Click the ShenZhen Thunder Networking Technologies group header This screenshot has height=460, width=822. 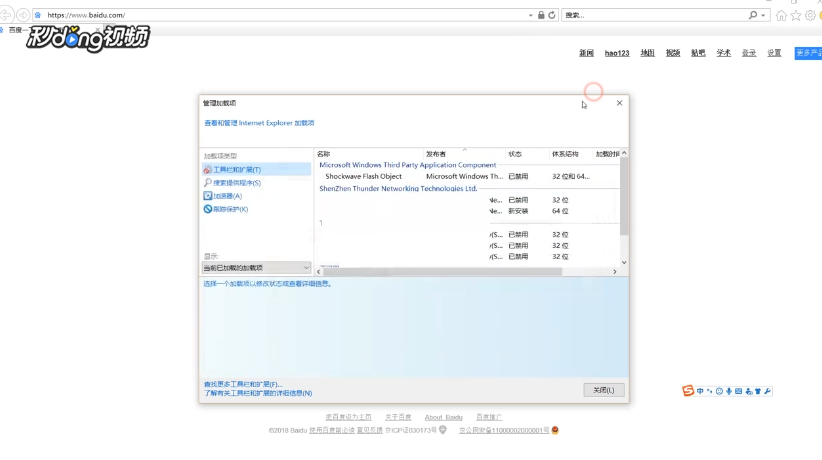[398, 188]
